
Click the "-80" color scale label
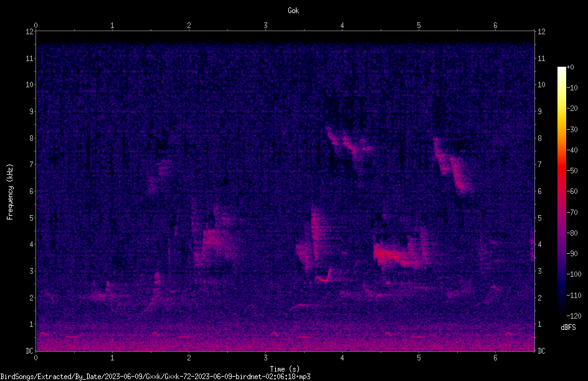572,233
